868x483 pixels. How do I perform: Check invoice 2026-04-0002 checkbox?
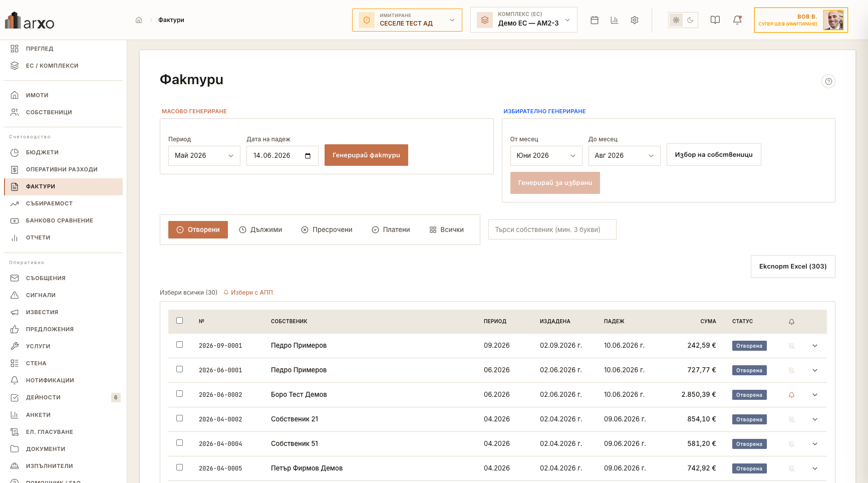click(x=179, y=418)
